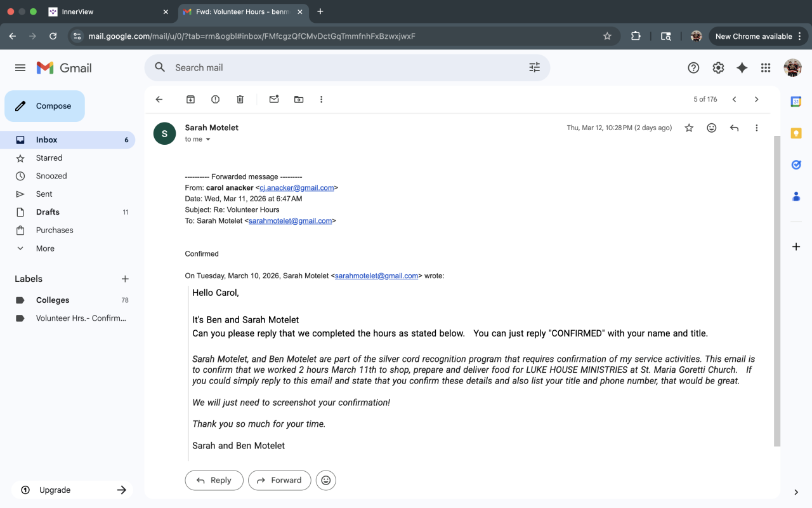Expand the 'to me' recipient details

(x=208, y=140)
